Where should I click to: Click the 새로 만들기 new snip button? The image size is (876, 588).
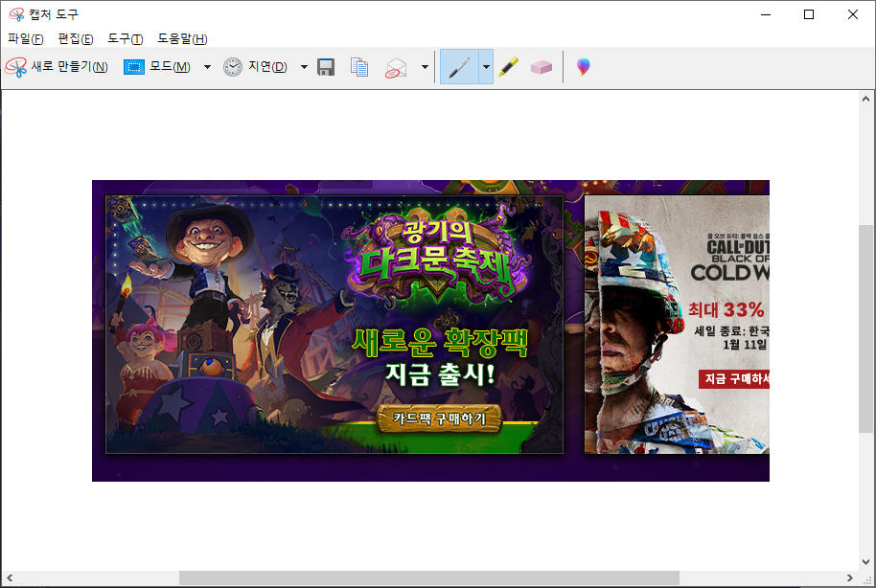pos(57,67)
